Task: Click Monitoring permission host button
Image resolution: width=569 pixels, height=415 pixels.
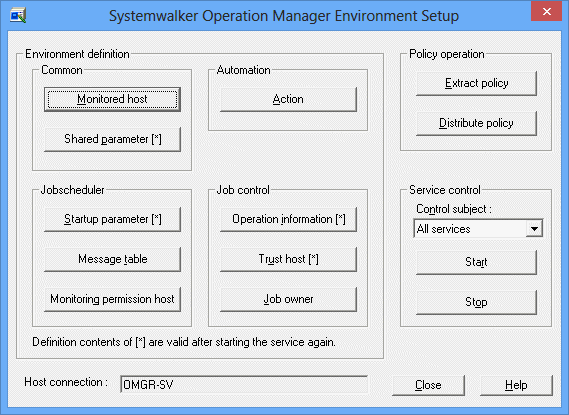Action: click(112, 299)
